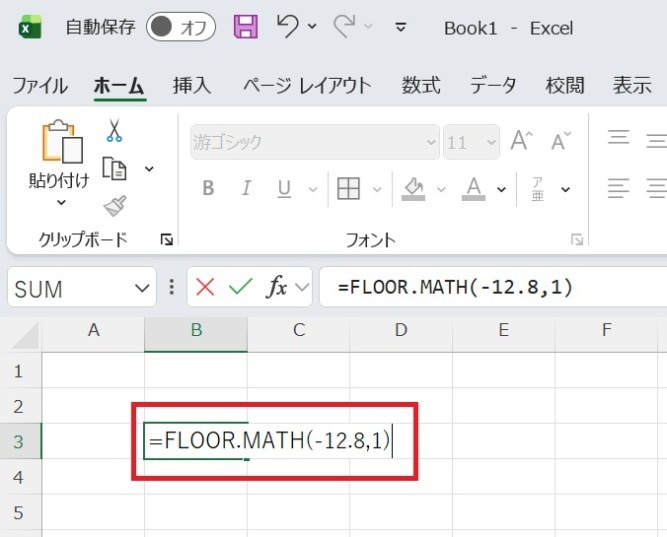Open the Underline style dropdown
The width and height of the screenshot is (667, 537).
coord(313,189)
